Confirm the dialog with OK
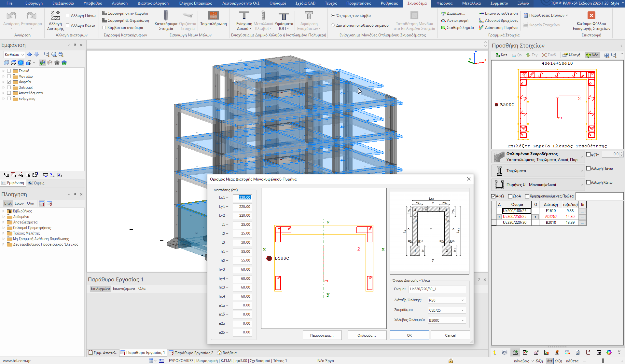The height and width of the screenshot is (364, 625). click(x=409, y=335)
